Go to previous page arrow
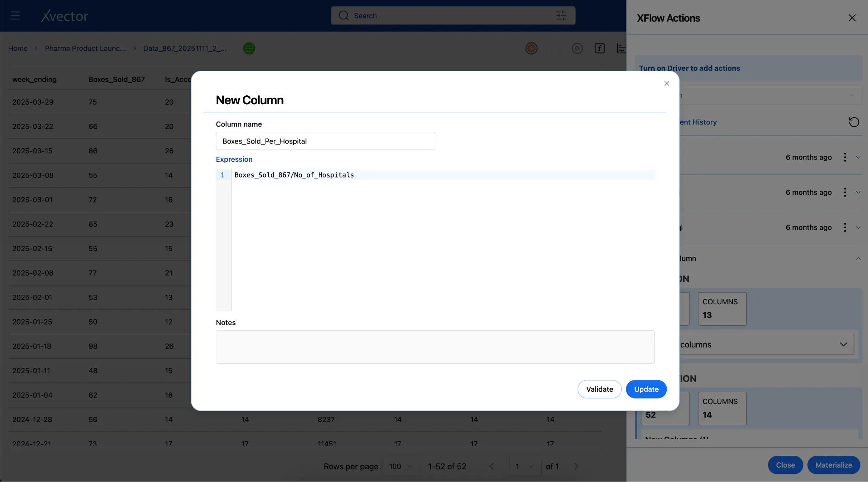This screenshot has height=482, width=868. pos(492,466)
